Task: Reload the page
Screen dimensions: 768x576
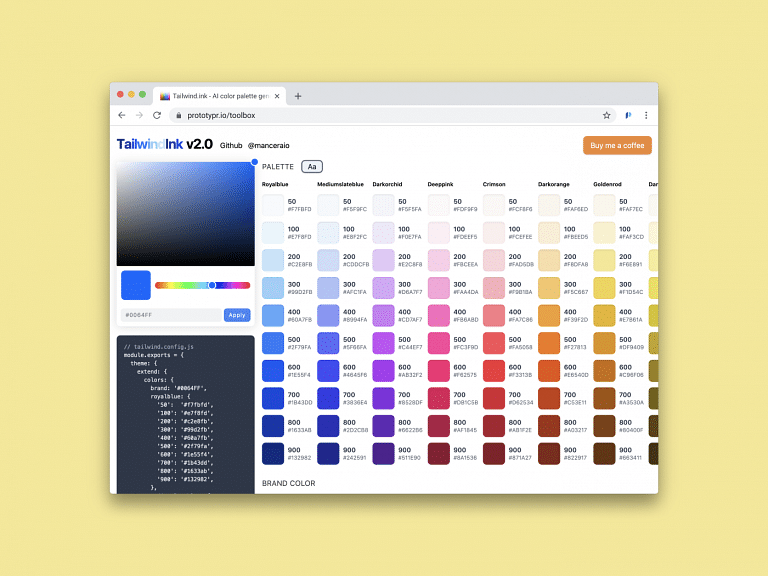Action: pyautogui.click(x=155, y=116)
